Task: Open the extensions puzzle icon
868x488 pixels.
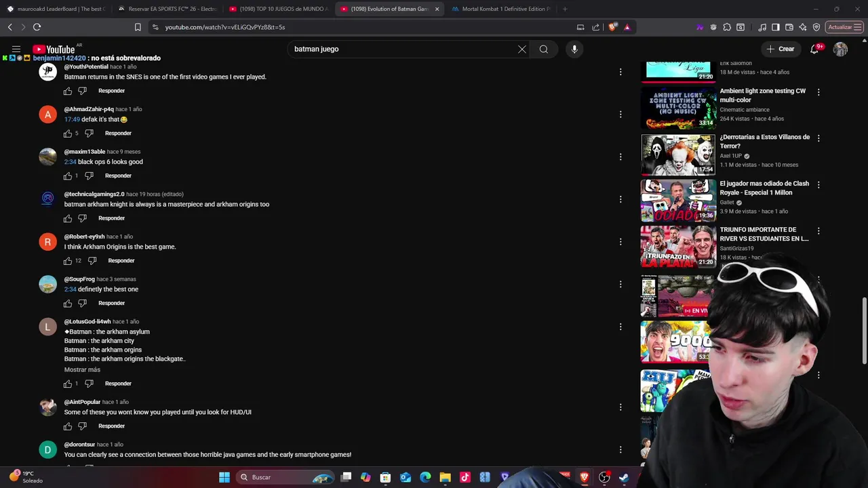Action: [727, 27]
